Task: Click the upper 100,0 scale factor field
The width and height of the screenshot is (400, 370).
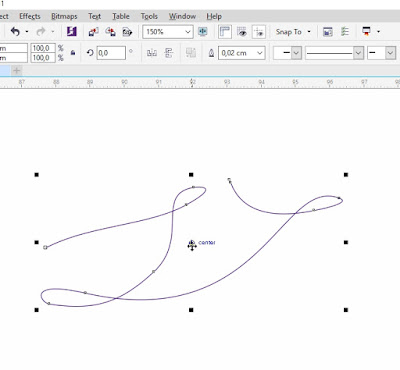Action: tap(43, 48)
